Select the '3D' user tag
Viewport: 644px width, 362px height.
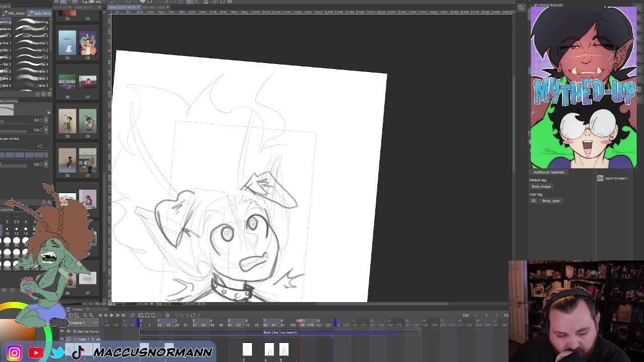[x=533, y=201]
